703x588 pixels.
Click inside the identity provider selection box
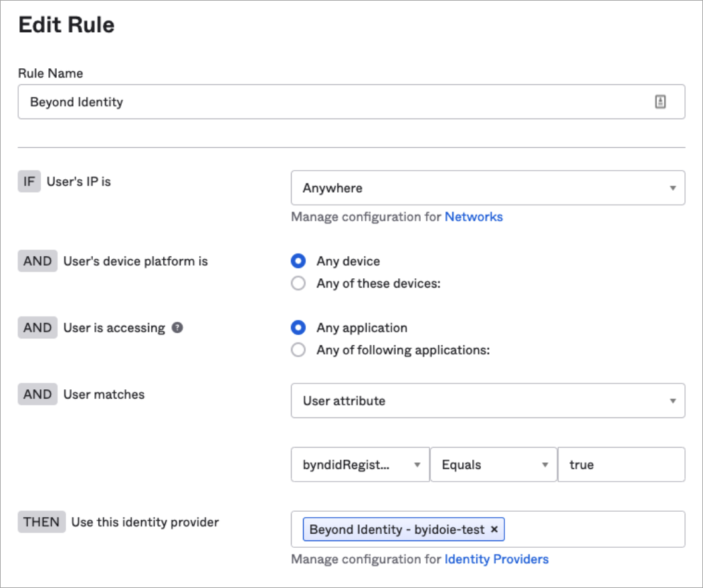488,529
